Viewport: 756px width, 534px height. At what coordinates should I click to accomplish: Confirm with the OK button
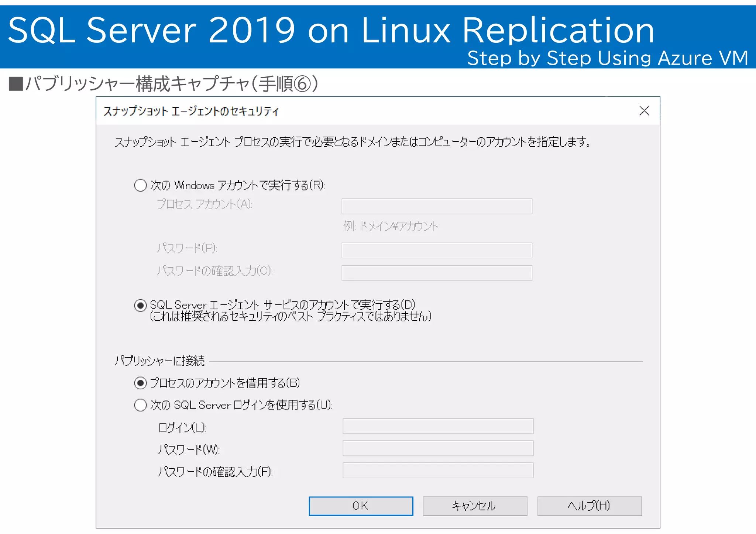361,506
